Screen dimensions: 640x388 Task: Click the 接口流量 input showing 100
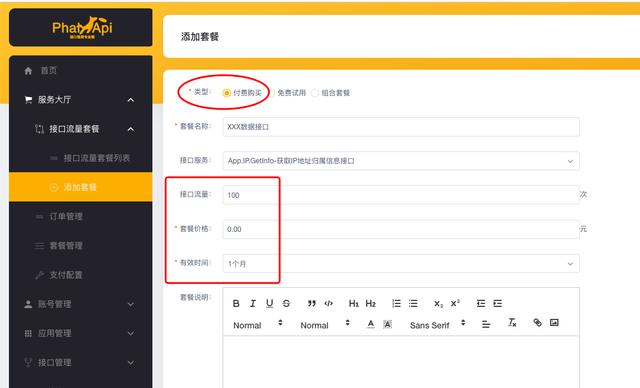[x=401, y=195]
